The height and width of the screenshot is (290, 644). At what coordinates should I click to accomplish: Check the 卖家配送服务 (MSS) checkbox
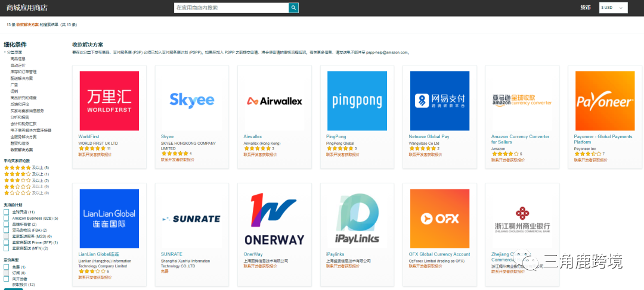point(6,236)
